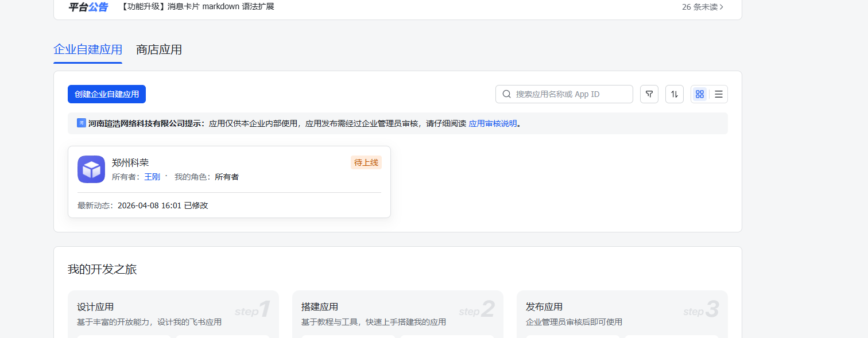Switch to list view layout
The width and height of the screenshot is (868, 338).
pyautogui.click(x=718, y=94)
